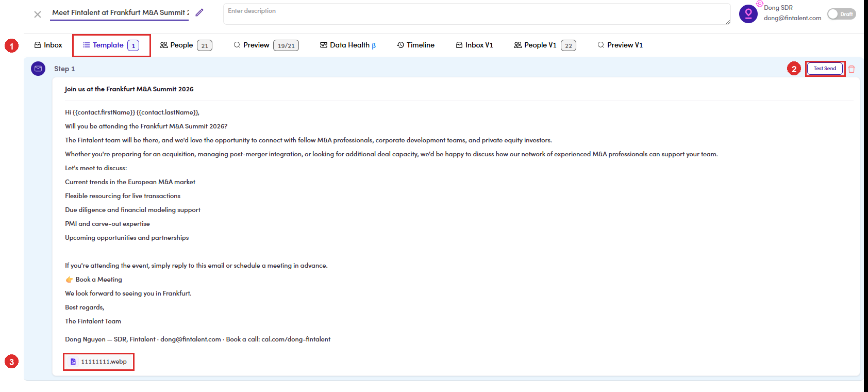
Task: Click into the Enter description box
Action: pos(477,14)
